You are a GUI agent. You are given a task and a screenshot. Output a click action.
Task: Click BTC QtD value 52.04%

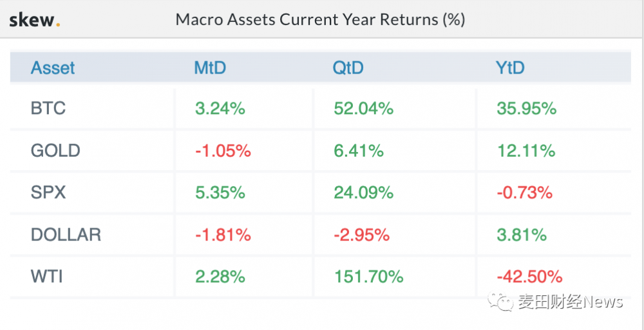click(363, 108)
